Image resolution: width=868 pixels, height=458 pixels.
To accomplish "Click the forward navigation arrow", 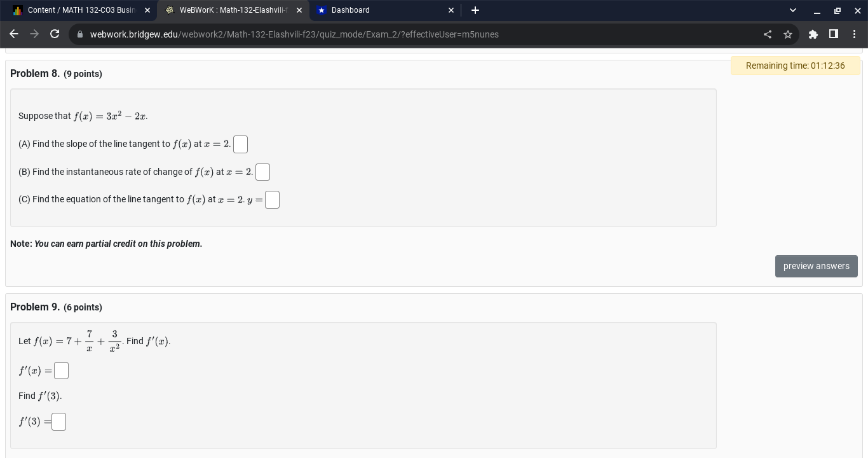I will 34,34.
